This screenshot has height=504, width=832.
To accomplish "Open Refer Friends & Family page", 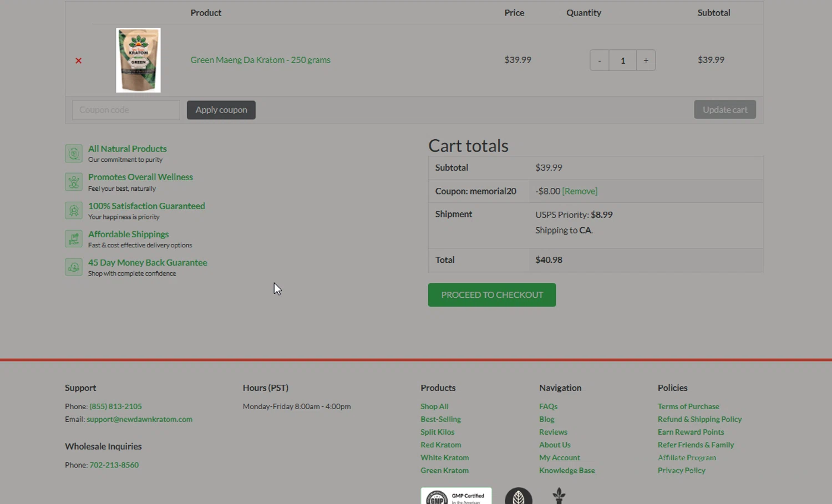I will 696,445.
